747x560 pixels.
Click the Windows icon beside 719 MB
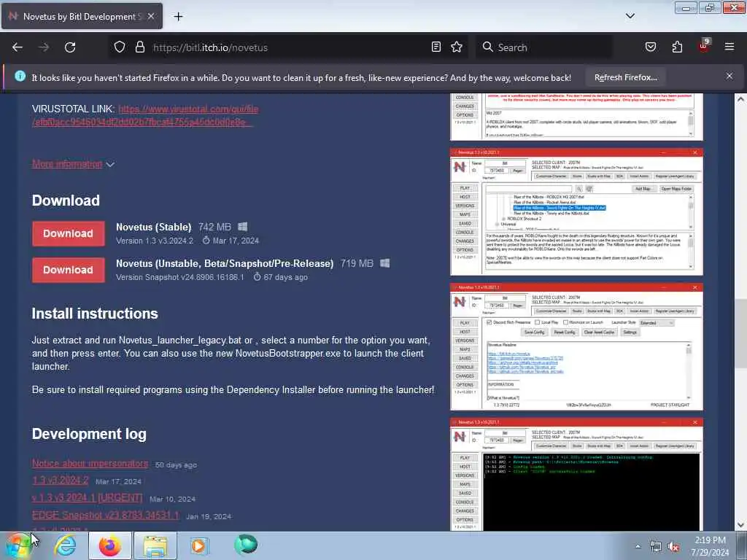385,262
